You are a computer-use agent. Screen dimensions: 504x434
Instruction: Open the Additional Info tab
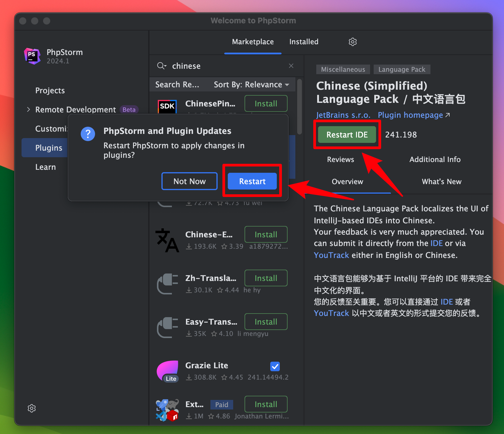pos(435,159)
